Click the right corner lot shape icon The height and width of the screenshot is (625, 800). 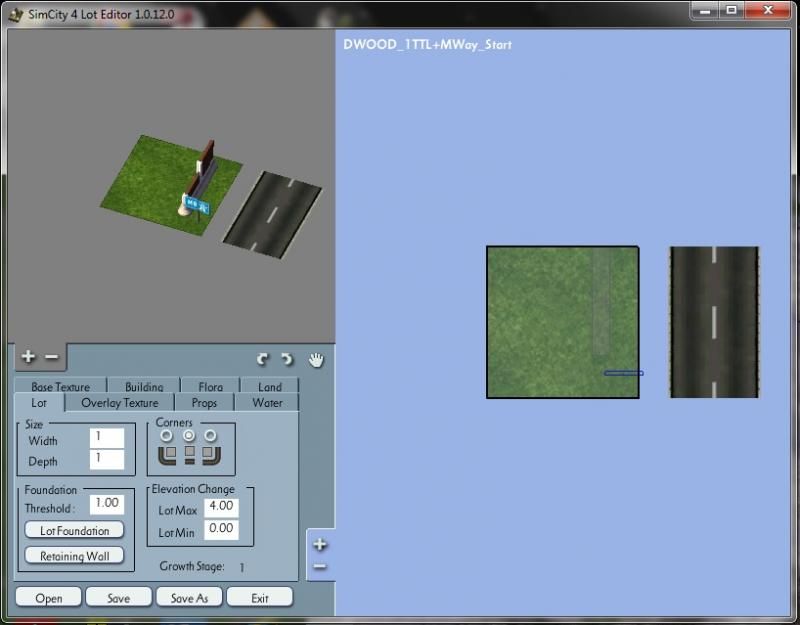tap(211, 455)
